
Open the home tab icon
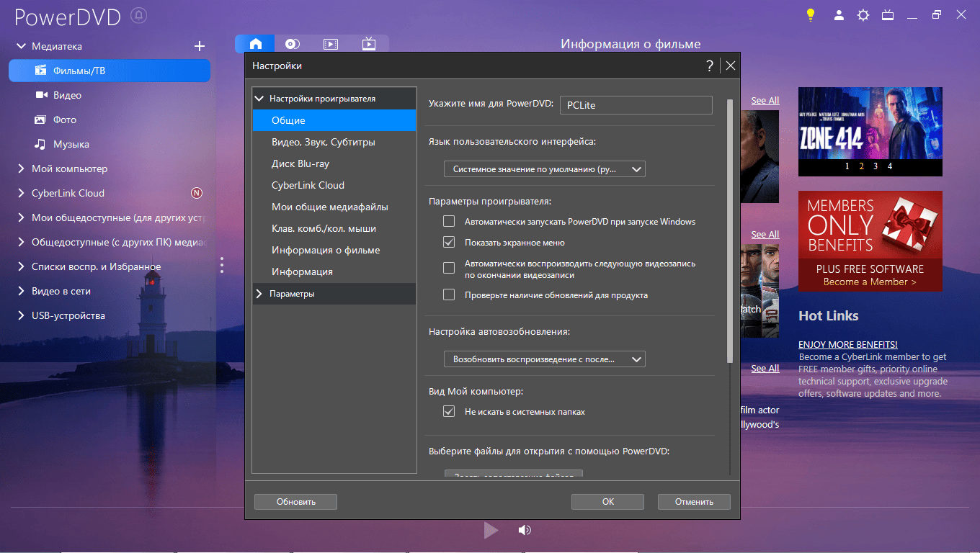[255, 44]
